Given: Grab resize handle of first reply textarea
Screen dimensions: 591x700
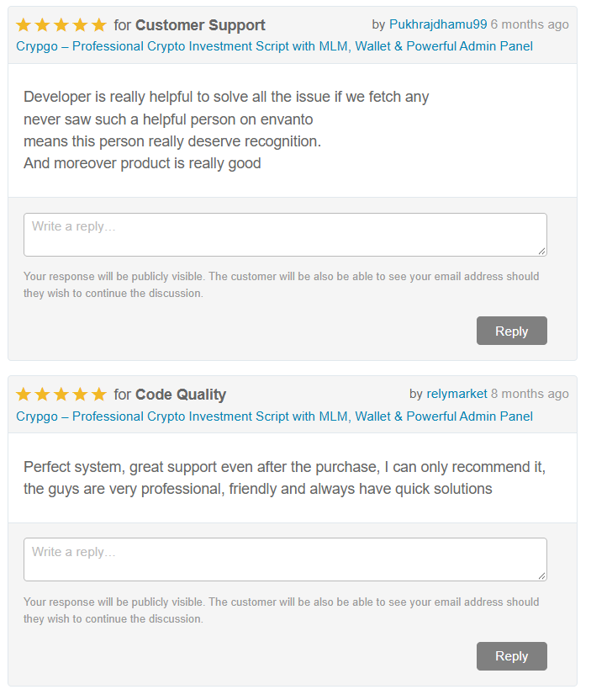Looking at the screenshot, I should [x=542, y=252].
